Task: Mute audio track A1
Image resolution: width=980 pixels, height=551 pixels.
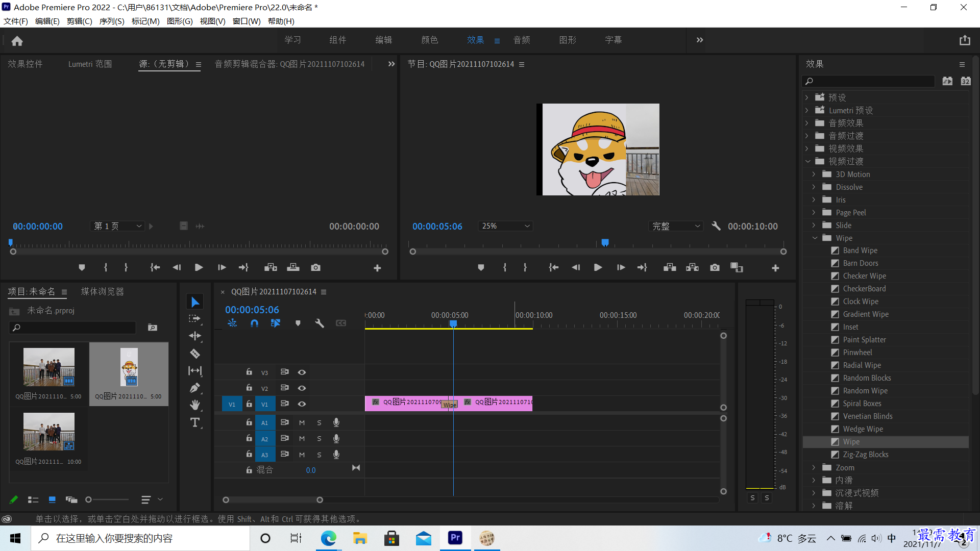Action: pyautogui.click(x=302, y=422)
